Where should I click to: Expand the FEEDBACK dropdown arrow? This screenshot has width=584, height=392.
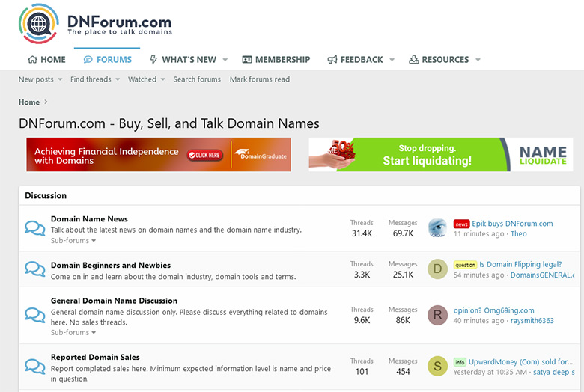[392, 60]
